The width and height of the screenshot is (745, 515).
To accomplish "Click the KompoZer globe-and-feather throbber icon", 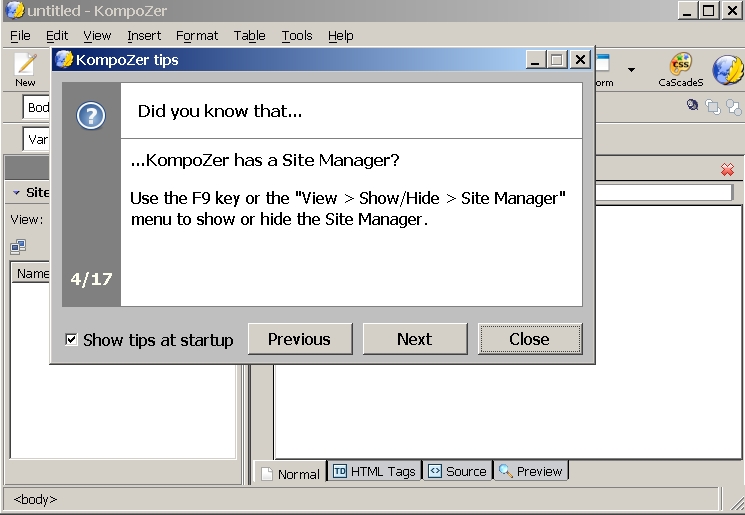I will [727, 70].
